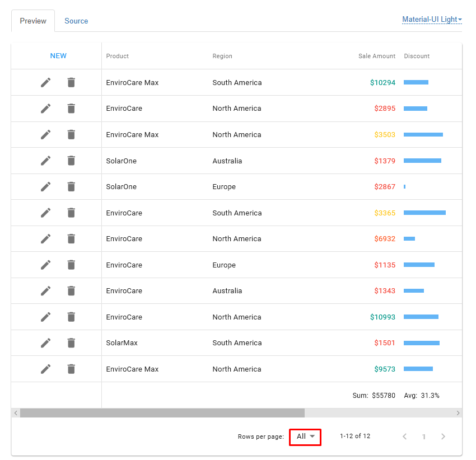Open the Rows per page dropdown
Image resolution: width=476 pixels, height=460 pixels.
305,436
